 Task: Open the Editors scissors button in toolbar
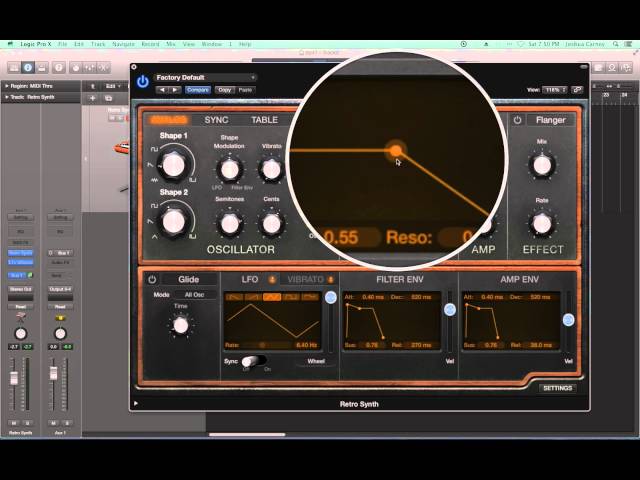(x=104, y=67)
